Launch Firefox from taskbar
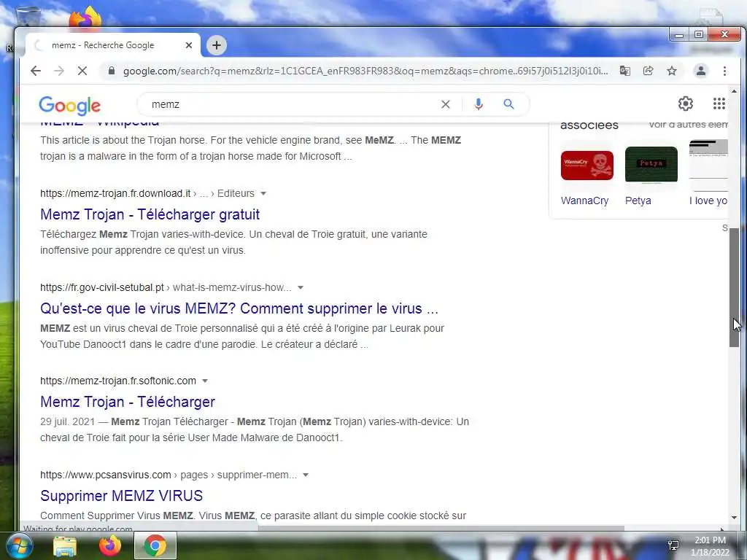Viewport: 747px width, 560px height. 109,545
